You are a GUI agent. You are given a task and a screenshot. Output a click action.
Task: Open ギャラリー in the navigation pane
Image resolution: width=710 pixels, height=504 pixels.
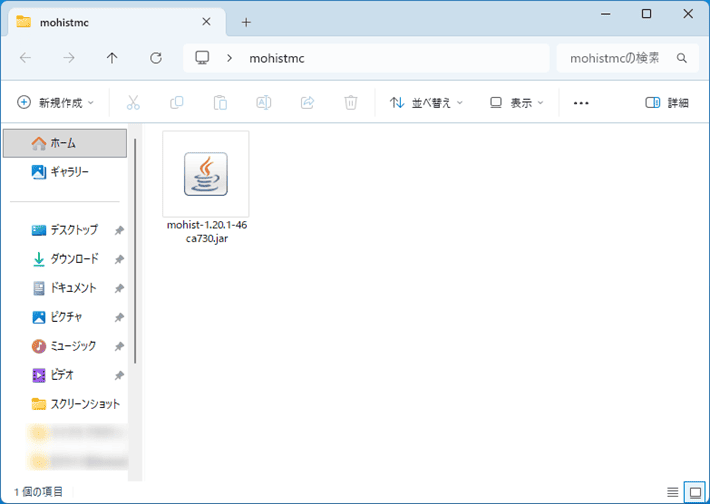pyautogui.click(x=65, y=172)
